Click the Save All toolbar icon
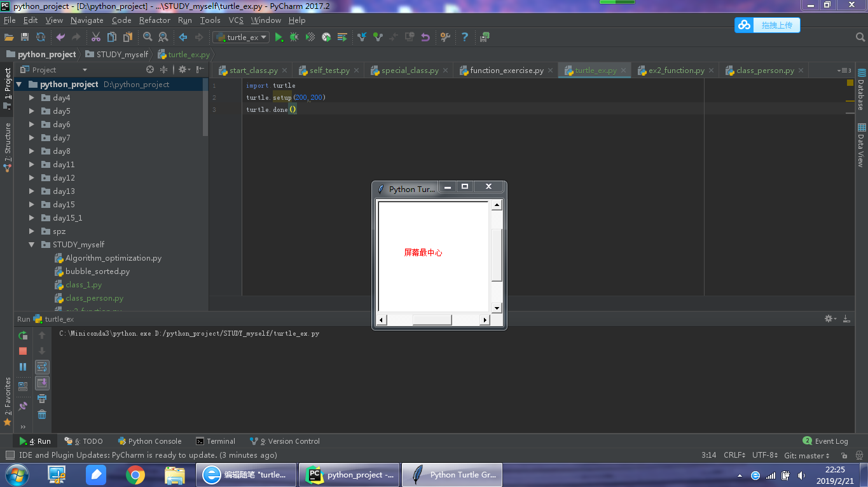This screenshot has width=868, height=487. [25, 38]
